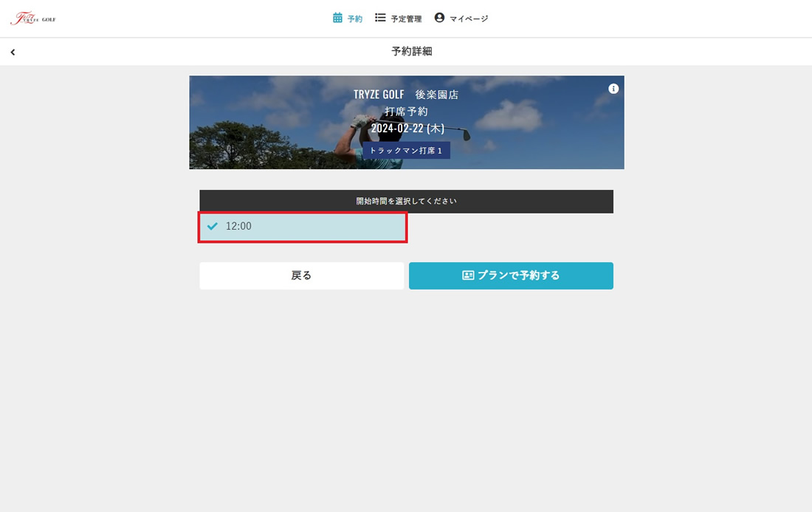Click the 戻る button

point(301,276)
